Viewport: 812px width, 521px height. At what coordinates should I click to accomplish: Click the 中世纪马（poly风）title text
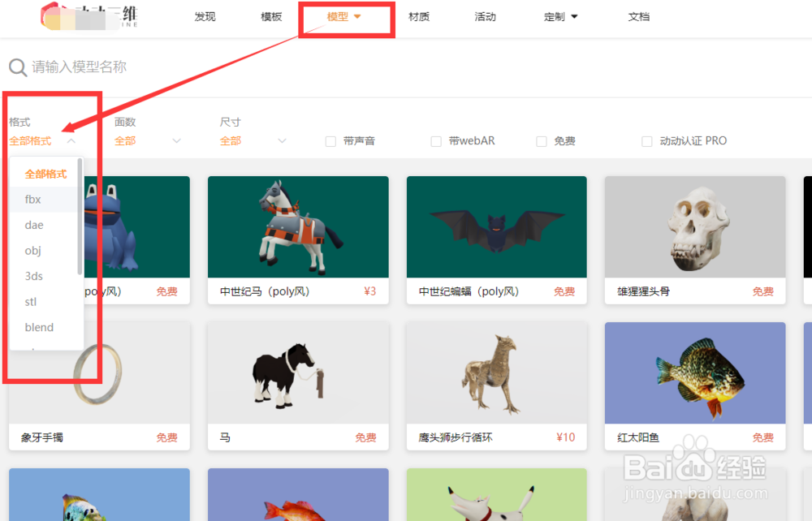[x=265, y=291]
